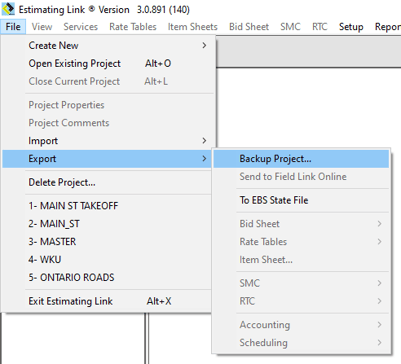Open the Reports menu
Image resolution: width=401 pixels, height=364 pixels.
pos(388,27)
